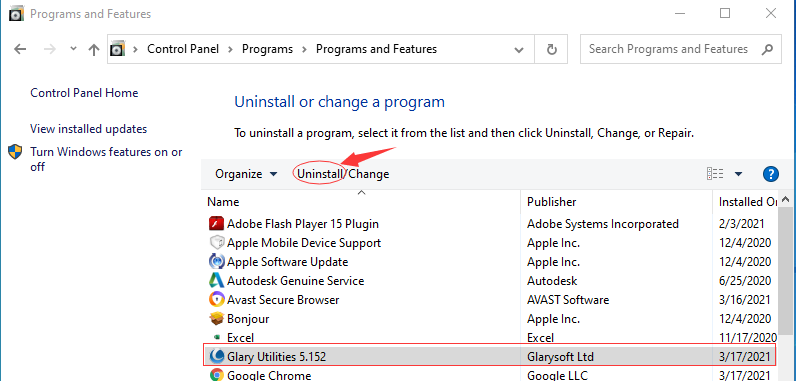
Task: Click the address bar control panel icon
Action: [118, 49]
